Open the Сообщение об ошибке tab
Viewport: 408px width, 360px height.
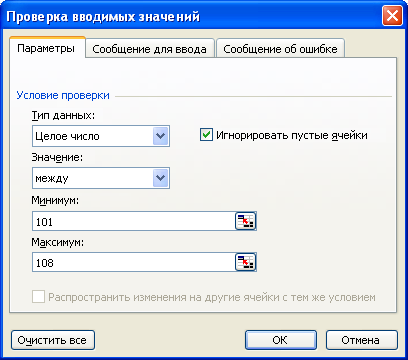tap(280, 49)
